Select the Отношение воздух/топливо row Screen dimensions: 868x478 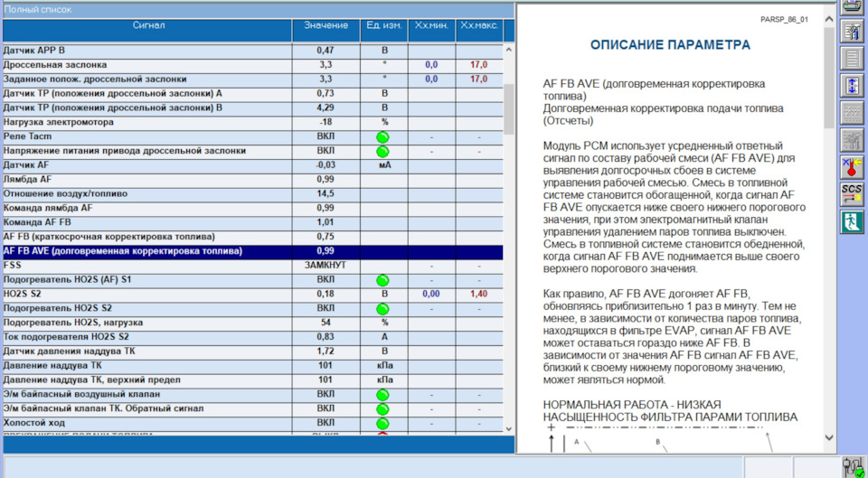pos(253,193)
